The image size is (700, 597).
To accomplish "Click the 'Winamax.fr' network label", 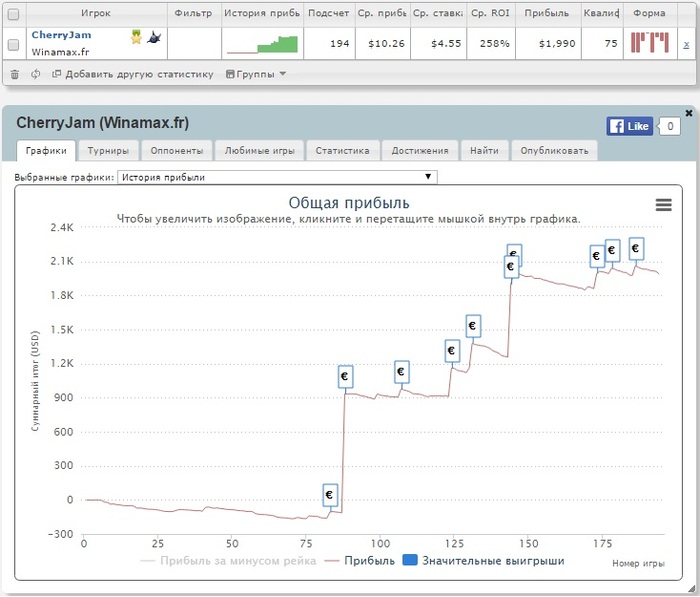I will (x=60, y=52).
